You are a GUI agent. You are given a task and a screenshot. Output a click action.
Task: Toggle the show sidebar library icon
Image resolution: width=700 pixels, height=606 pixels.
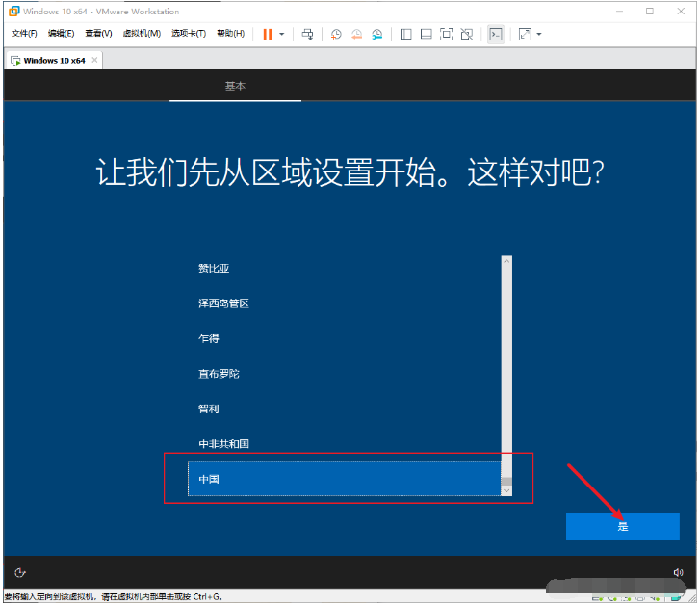pyautogui.click(x=405, y=34)
